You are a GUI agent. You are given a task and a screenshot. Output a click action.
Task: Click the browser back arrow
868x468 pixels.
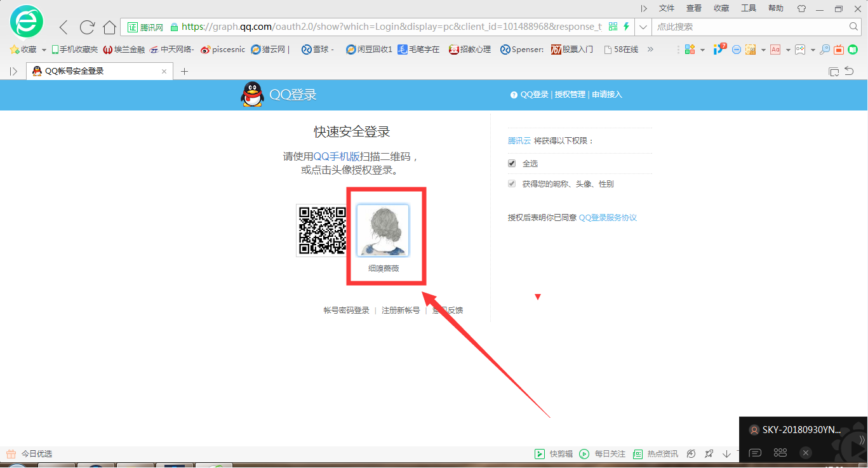[63, 27]
